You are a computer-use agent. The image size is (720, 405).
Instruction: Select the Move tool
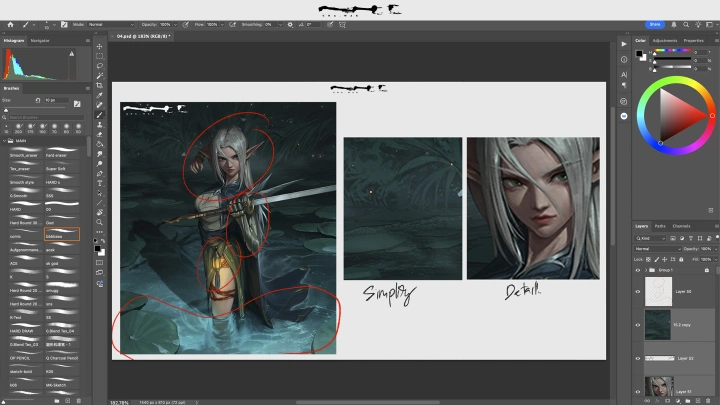pos(99,46)
